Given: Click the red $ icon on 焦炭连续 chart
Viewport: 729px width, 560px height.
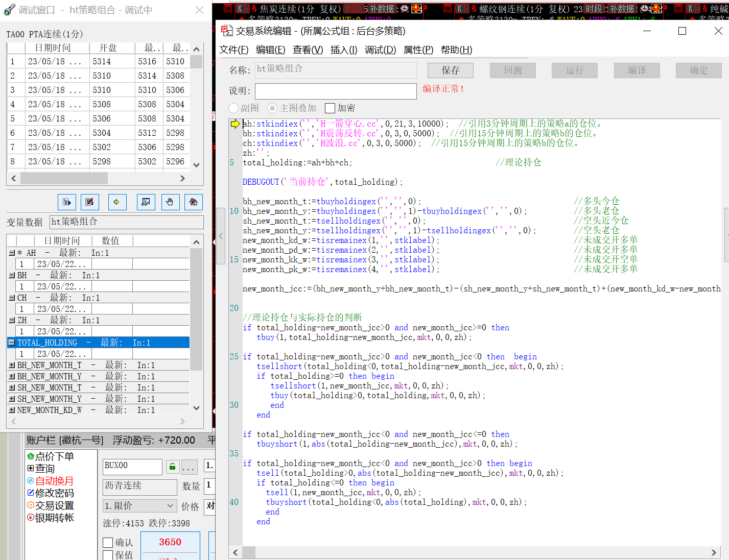Looking at the screenshot, I should pos(254,9).
